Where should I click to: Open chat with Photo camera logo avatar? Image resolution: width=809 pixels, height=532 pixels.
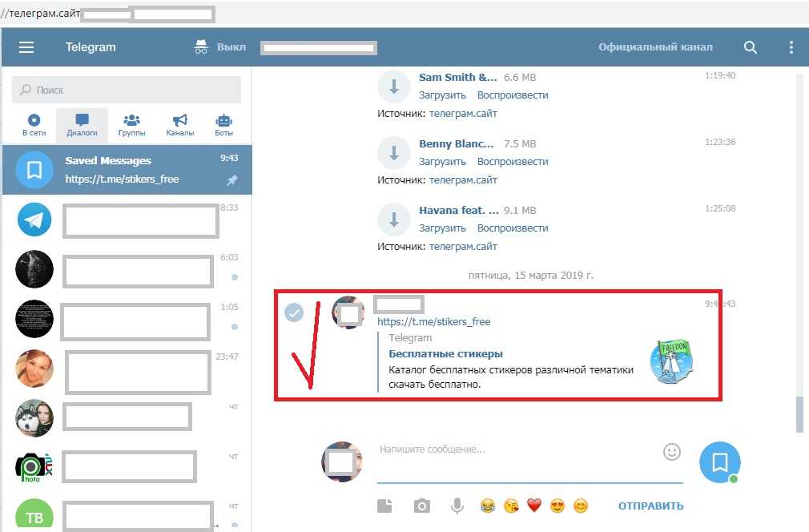(x=127, y=467)
